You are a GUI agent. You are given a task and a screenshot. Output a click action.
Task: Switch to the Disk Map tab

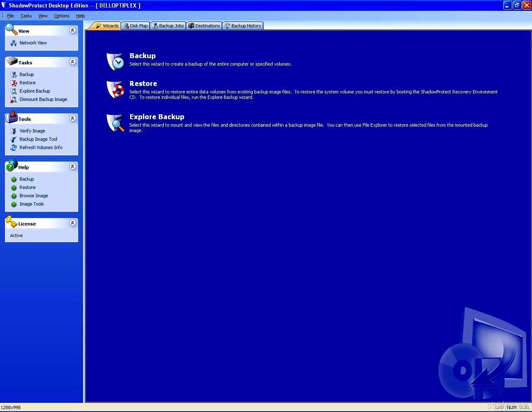click(x=136, y=26)
